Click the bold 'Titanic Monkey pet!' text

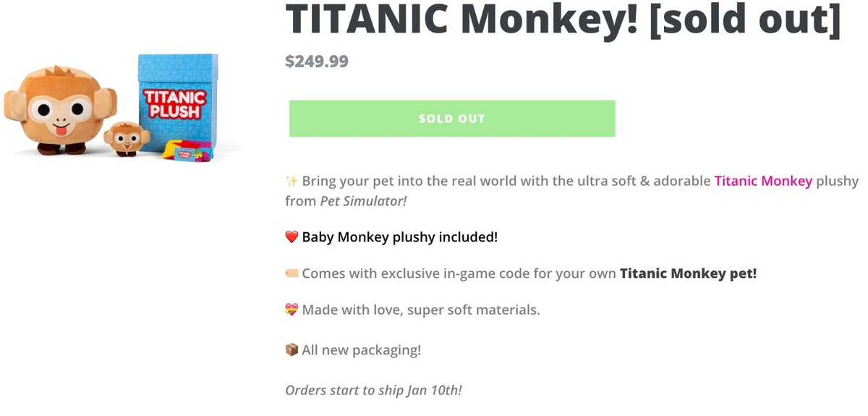pos(688,273)
